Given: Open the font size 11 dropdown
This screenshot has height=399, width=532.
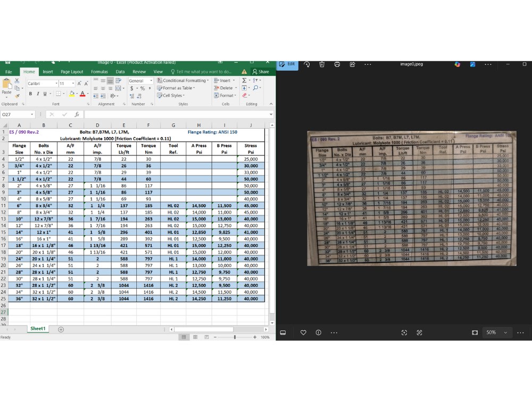Looking at the screenshot, I should pyautogui.click(x=73, y=84).
